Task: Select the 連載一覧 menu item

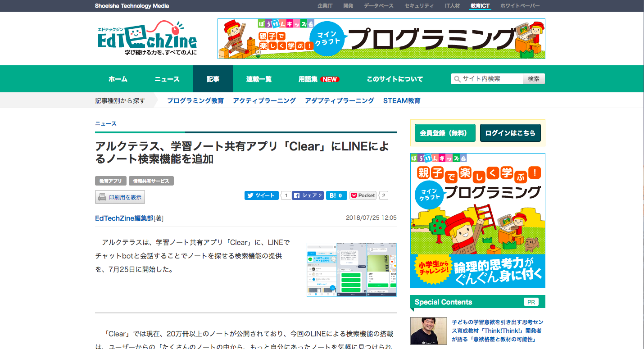Action: 259,79
